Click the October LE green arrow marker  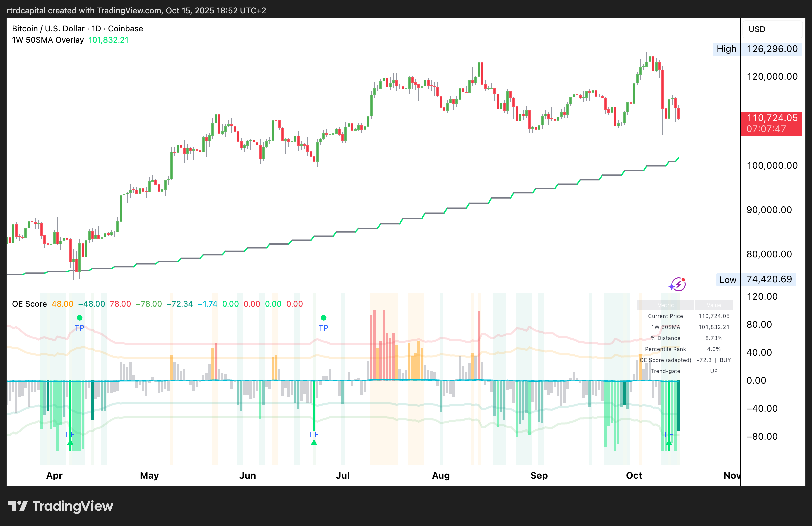tap(669, 443)
